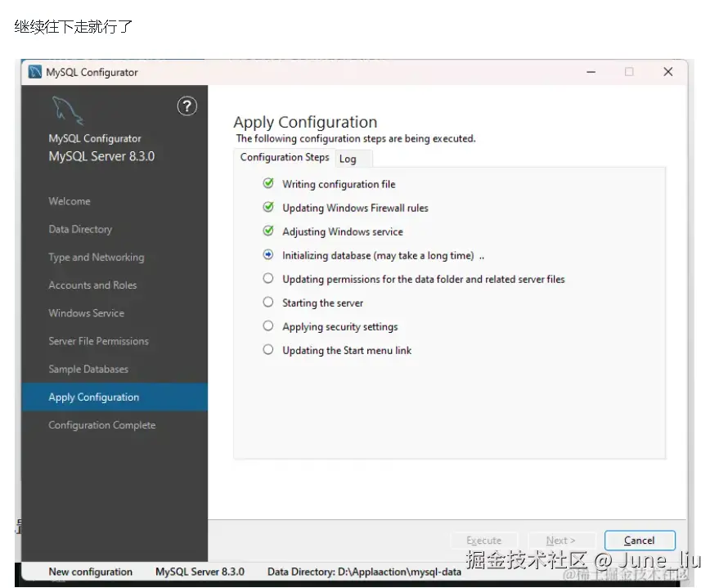Screen dimensions: 719x588
Task: Click green check beside Adjusting Windows service
Action: coord(268,231)
